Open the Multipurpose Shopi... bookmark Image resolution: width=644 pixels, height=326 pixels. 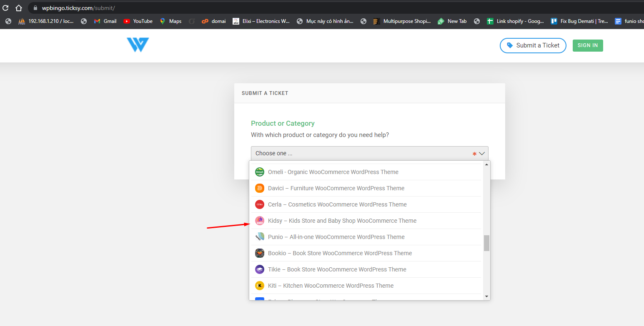click(402, 21)
